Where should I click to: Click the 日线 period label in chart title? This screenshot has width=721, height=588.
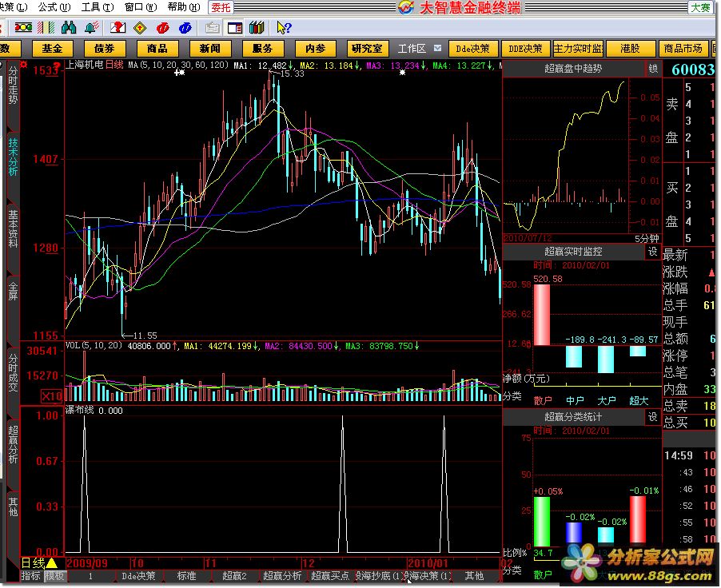pos(114,65)
